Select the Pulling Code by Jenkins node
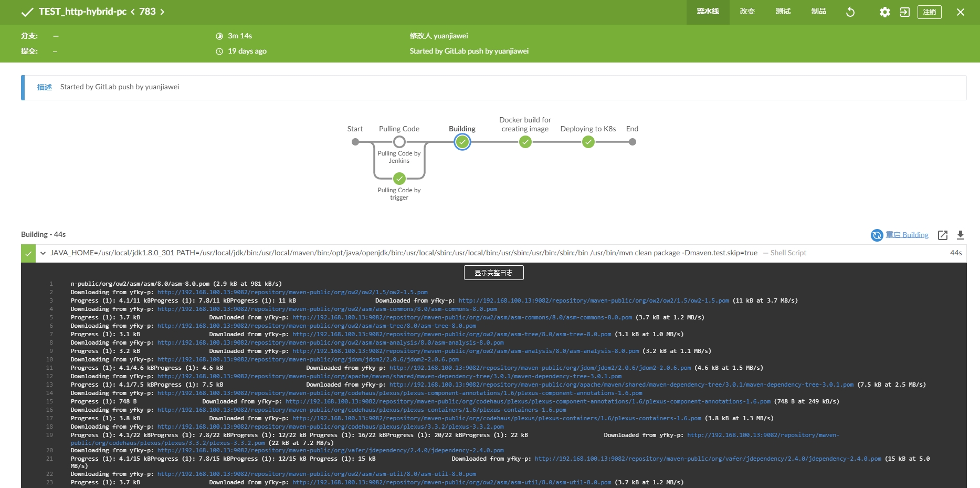Viewport: 980px width, 488px height. click(x=399, y=142)
